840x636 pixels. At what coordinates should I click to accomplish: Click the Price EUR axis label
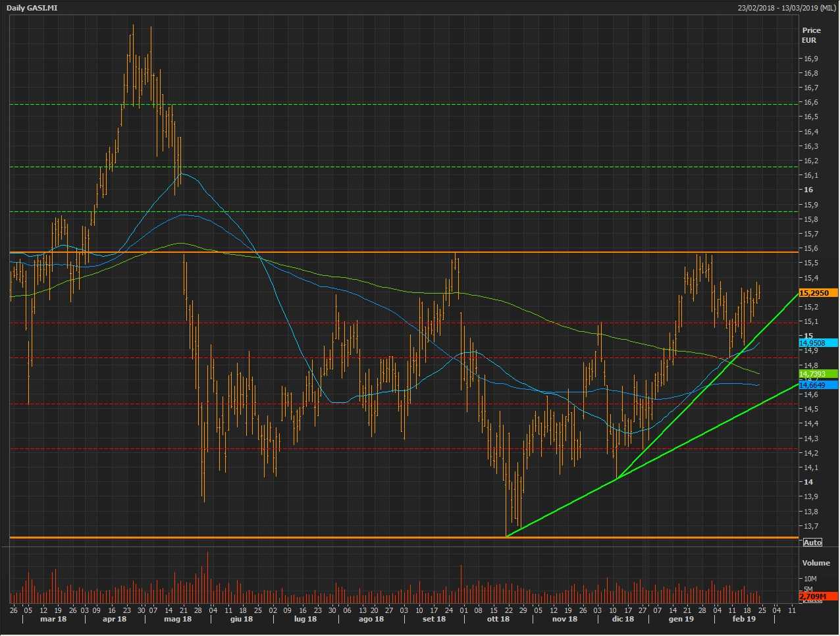click(811, 35)
